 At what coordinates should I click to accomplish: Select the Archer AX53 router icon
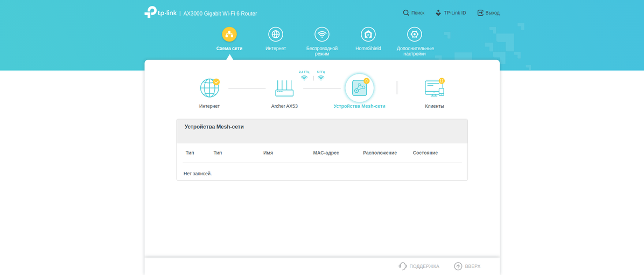click(284, 88)
